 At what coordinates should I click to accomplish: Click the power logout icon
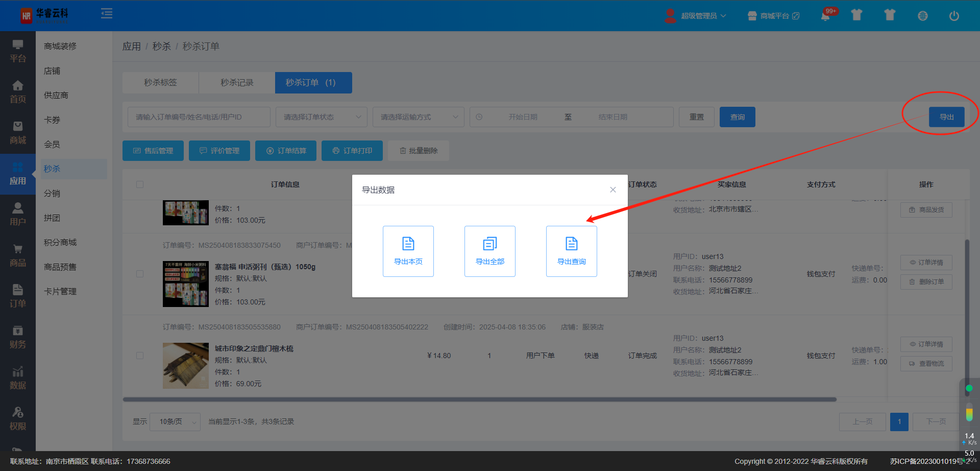coord(953,16)
